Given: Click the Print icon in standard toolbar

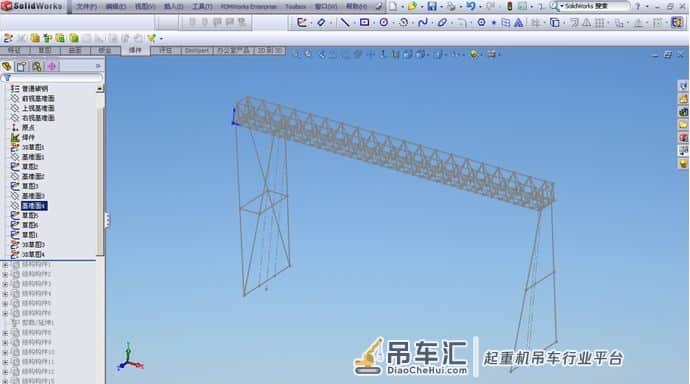Looking at the screenshot, I should 451,6.
